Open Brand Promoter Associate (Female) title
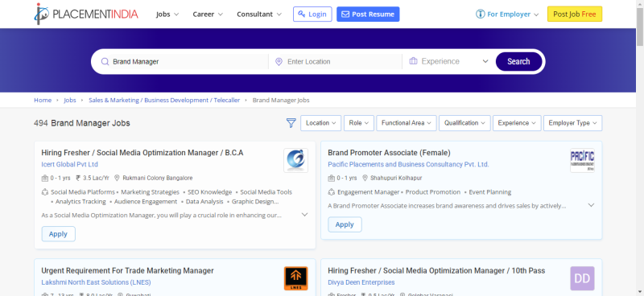Image resolution: width=644 pixels, height=296 pixels. (389, 153)
